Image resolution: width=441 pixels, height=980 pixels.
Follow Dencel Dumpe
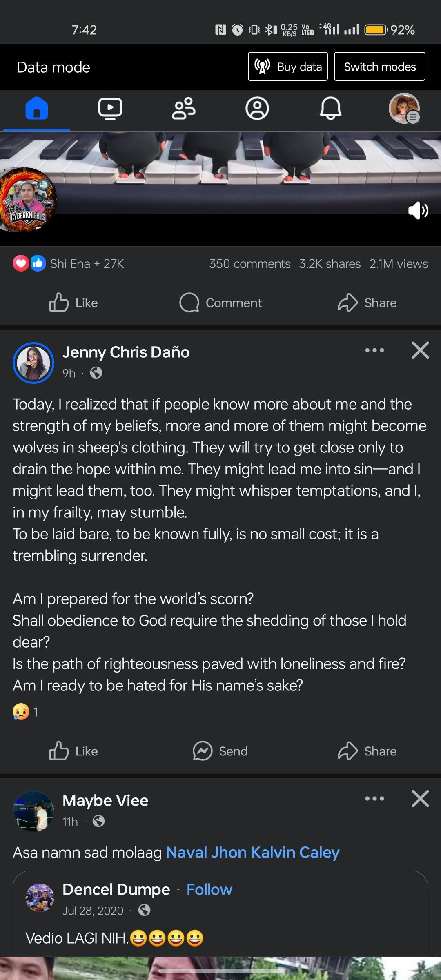click(209, 890)
